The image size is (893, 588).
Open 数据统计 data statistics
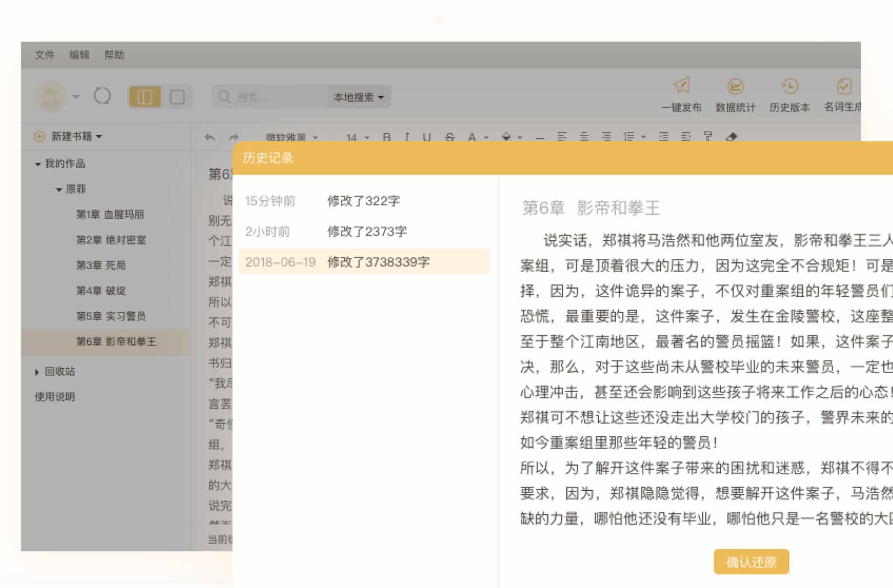(735, 87)
